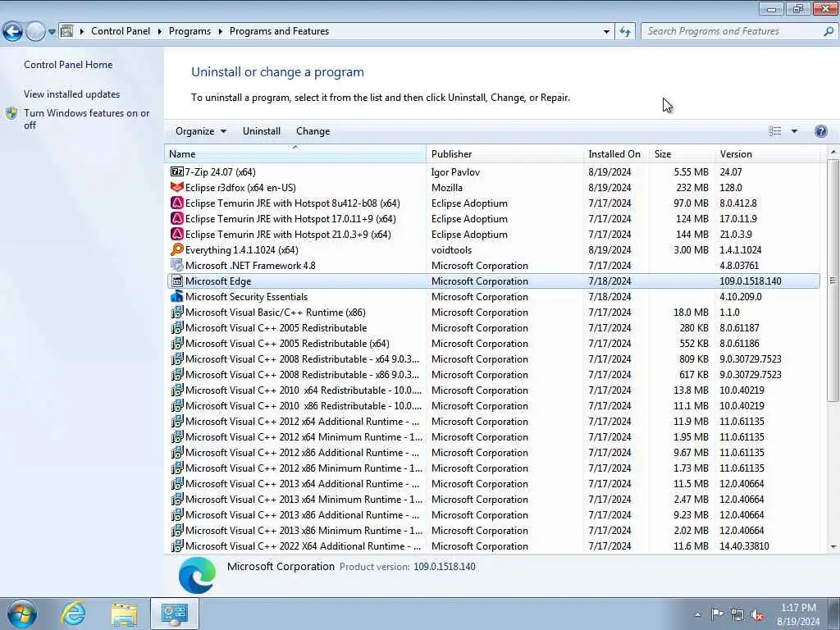Screen dimensions: 840x630
Task: Open View installed updates link
Action: pyautogui.click(x=72, y=94)
